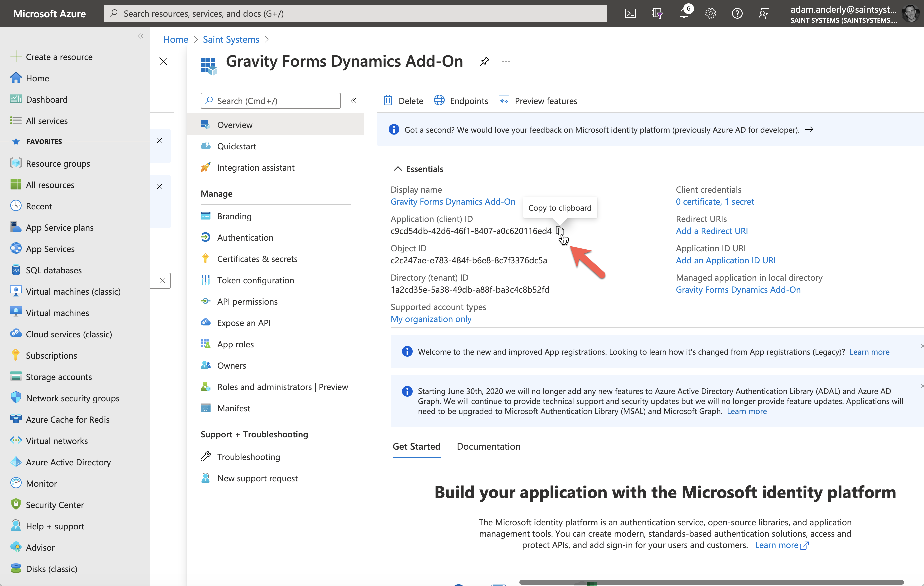
Task: Go to Home in the breadcrumb
Action: pyautogui.click(x=176, y=39)
